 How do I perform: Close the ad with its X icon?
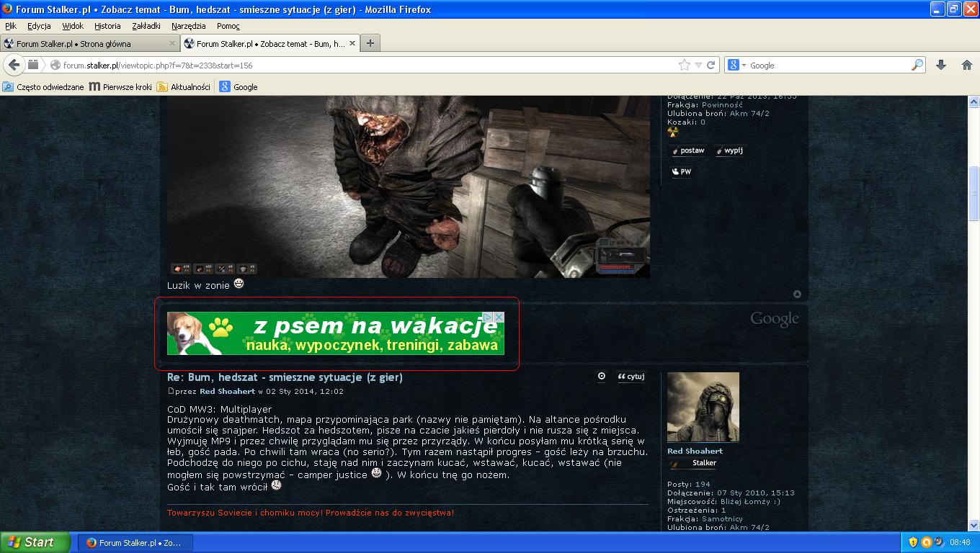[499, 317]
